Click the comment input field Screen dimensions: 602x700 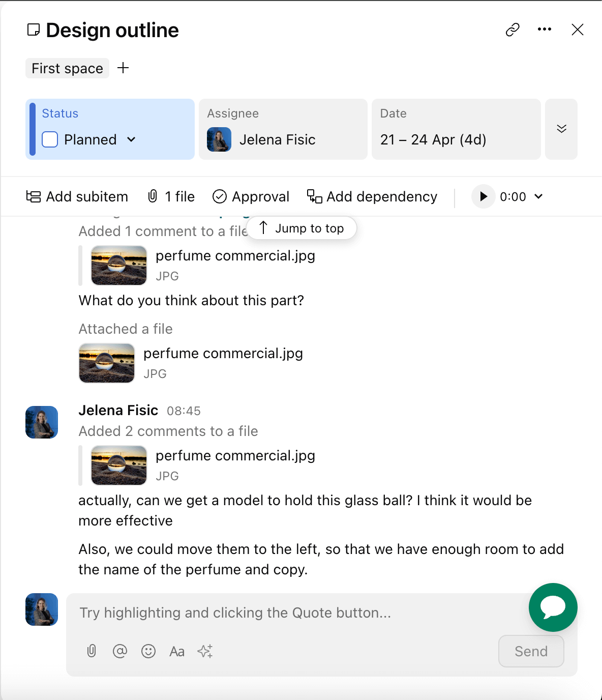[295, 613]
